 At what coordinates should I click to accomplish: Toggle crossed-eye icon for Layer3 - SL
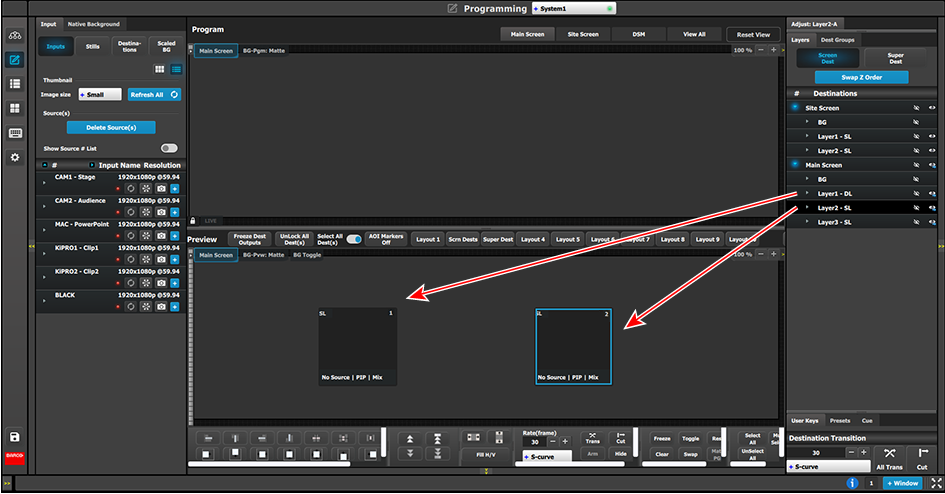pos(916,222)
